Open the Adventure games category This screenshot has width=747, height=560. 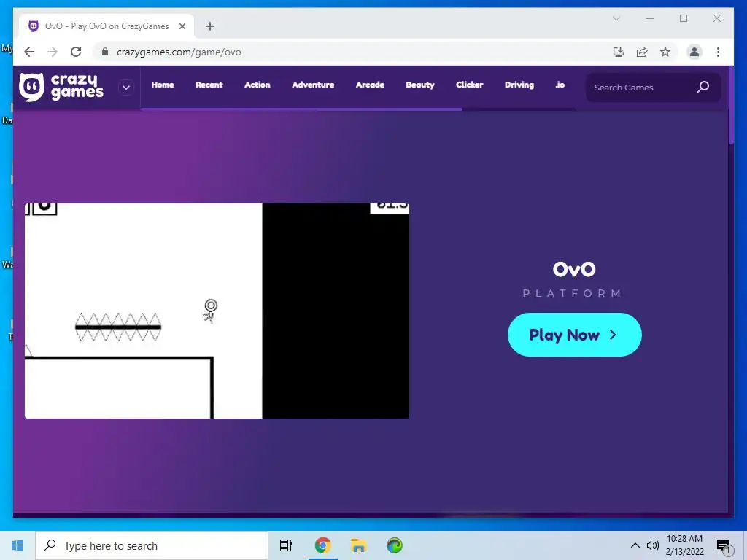click(313, 85)
